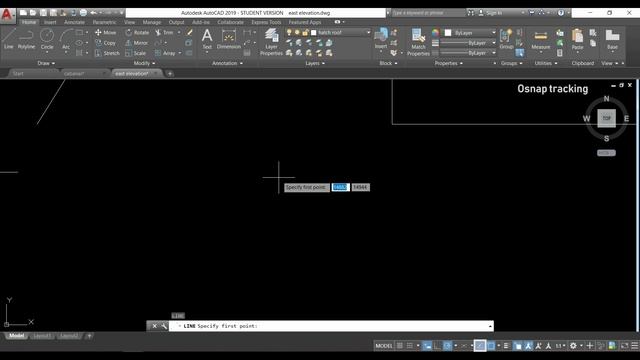Click the Erase tool in Modify panel
The image size is (640, 360).
189,32
